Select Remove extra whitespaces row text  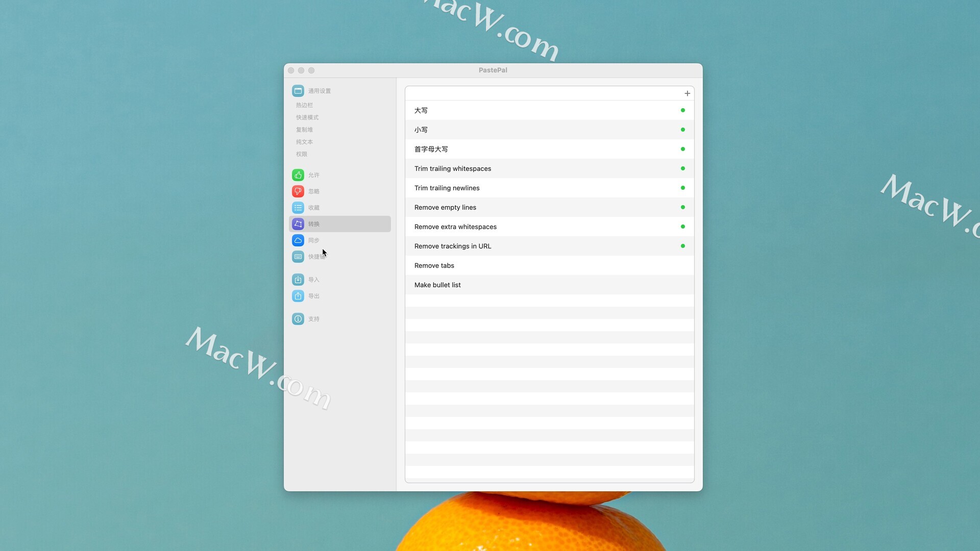[455, 227]
